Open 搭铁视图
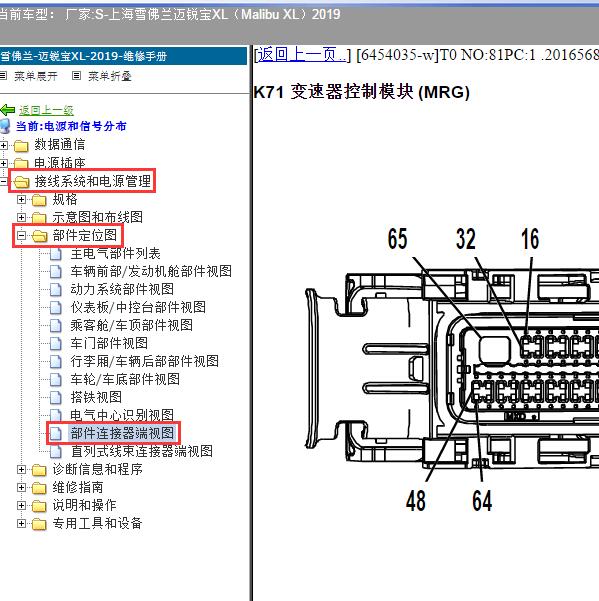The height and width of the screenshot is (601, 599). point(96,397)
